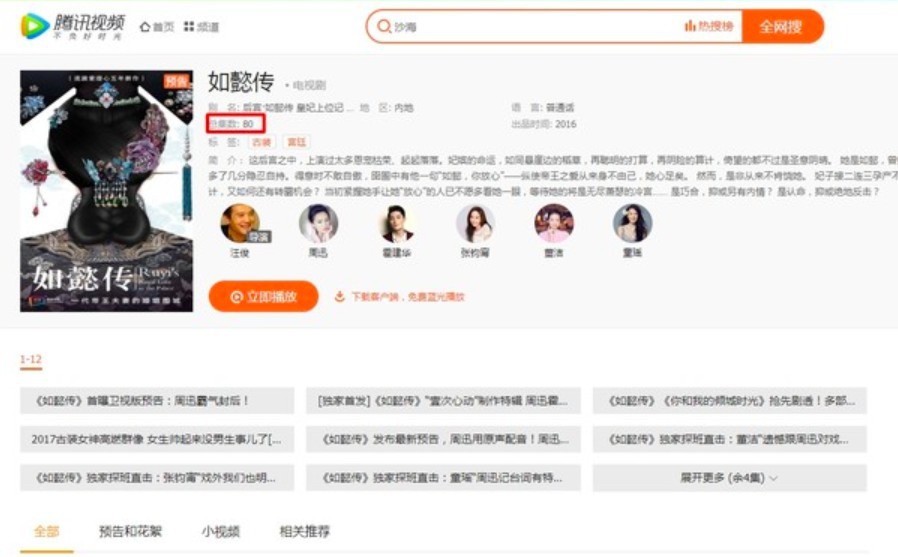
Task: Open actress 周迅's avatar
Action: (318, 223)
